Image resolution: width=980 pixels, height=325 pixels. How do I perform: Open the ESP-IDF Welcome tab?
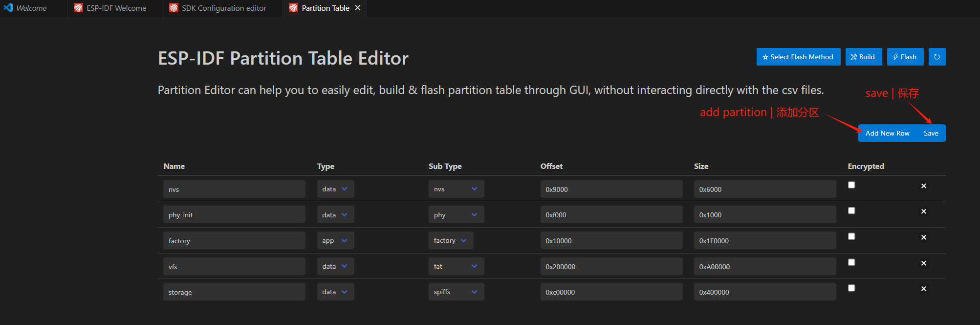(116, 8)
